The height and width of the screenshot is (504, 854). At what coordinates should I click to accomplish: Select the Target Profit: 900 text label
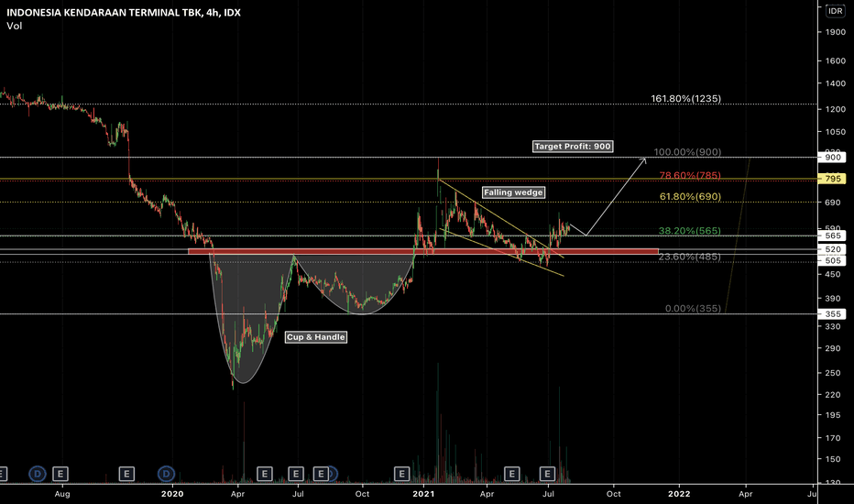[x=573, y=146]
